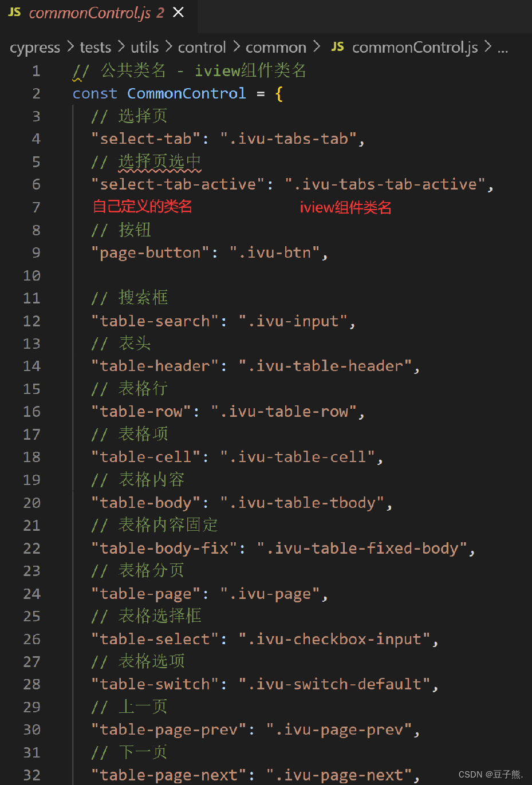Open the tests breadcrumb segment
This screenshot has width=532, height=785.
pyautogui.click(x=95, y=48)
